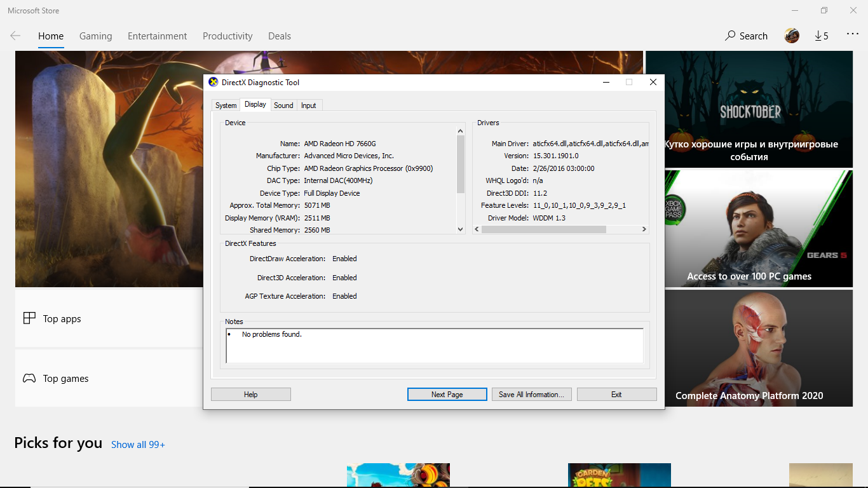Image resolution: width=868 pixels, height=488 pixels.
Task: Select the Main Driver aticfx64.dll value
Action: [x=590, y=144]
